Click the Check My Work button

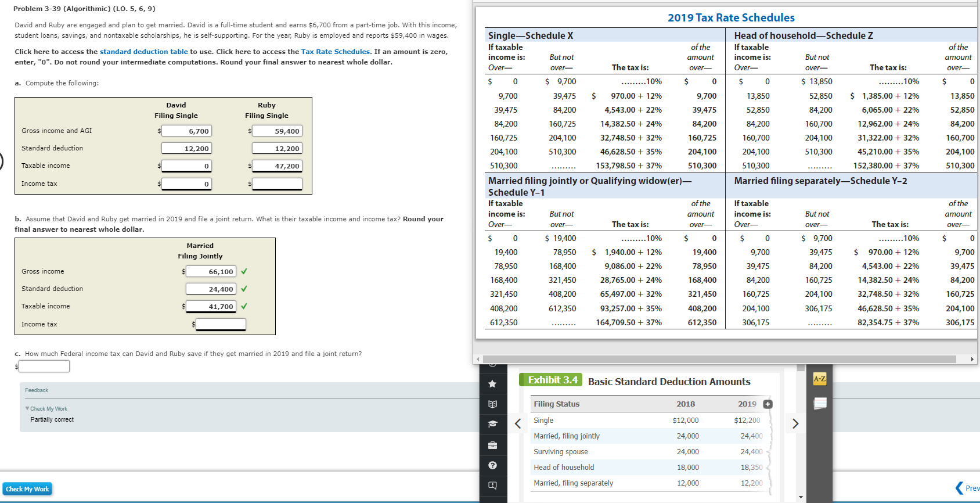click(x=27, y=489)
